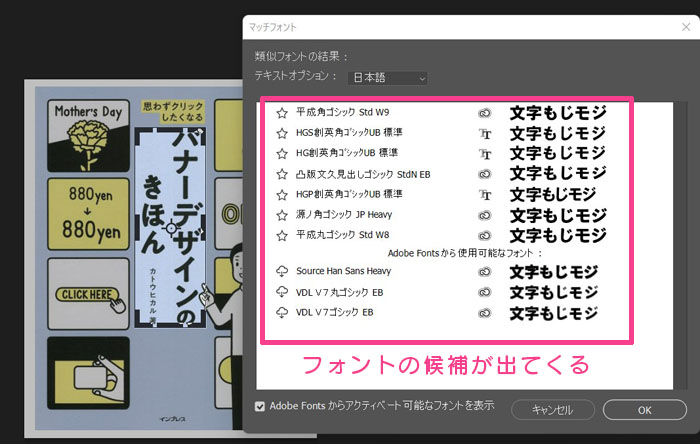The image size is (700, 444).
Task: Click the font list vertical scrollbar
Action: [x=681, y=245]
